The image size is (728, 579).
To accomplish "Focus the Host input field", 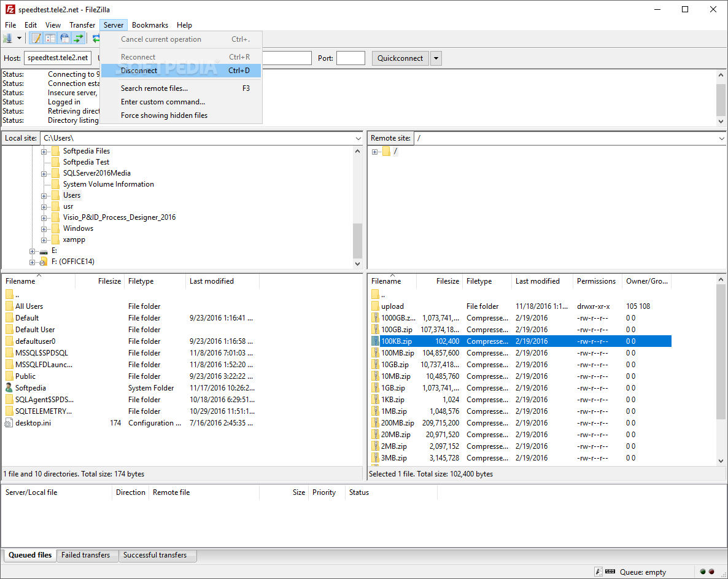I will click(x=58, y=58).
